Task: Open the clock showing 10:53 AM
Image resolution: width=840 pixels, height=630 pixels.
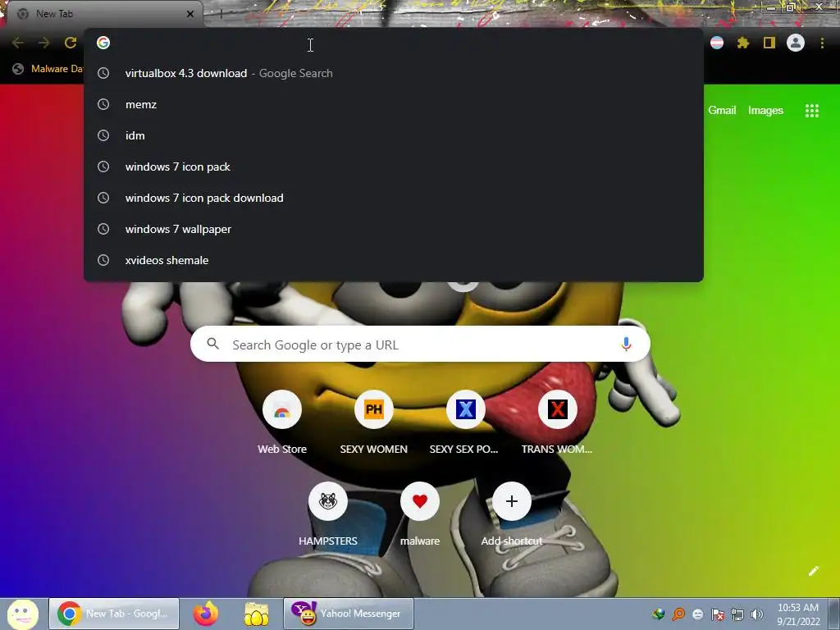Action: pyautogui.click(x=798, y=614)
